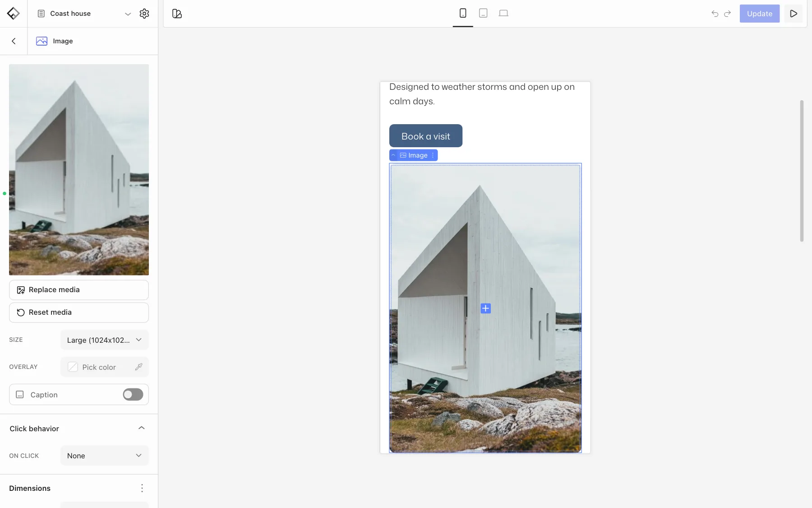Click the Caption icon in sidebar
The height and width of the screenshot is (508, 812).
[20, 395]
